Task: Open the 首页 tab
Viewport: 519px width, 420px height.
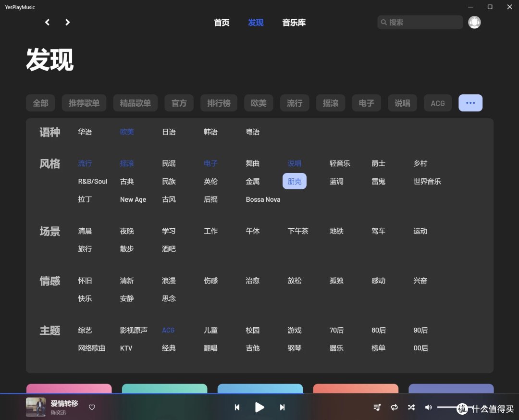Action: (x=222, y=22)
